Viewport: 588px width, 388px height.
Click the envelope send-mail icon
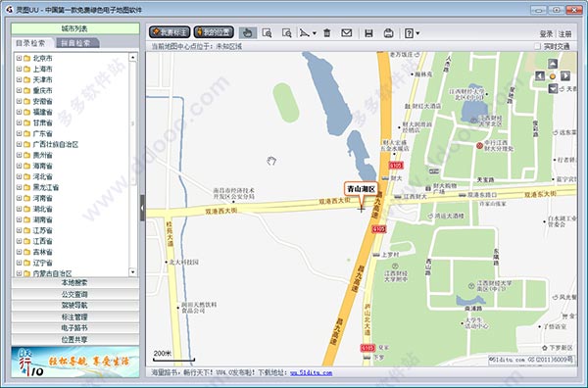pyautogui.click(x=347, y=33)
